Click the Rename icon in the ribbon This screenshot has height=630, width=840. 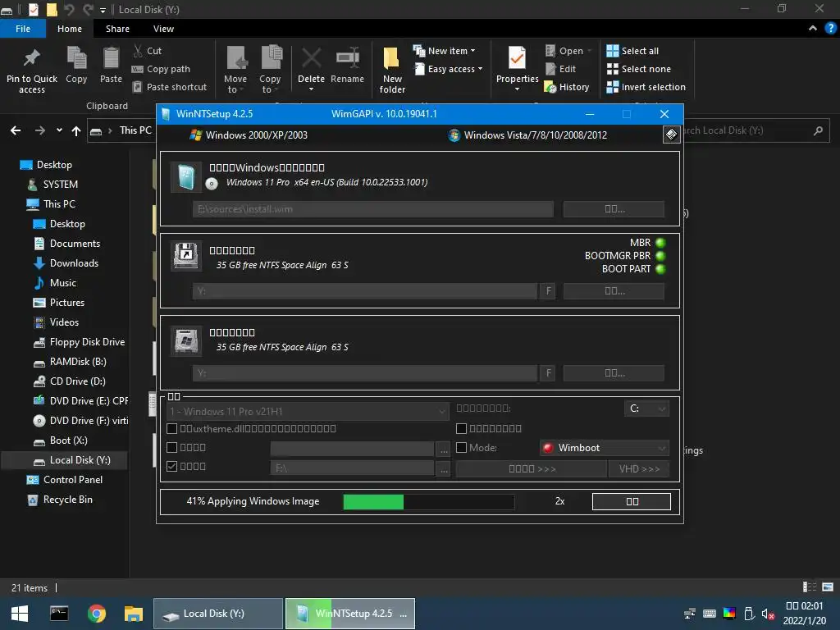[347, 58]
